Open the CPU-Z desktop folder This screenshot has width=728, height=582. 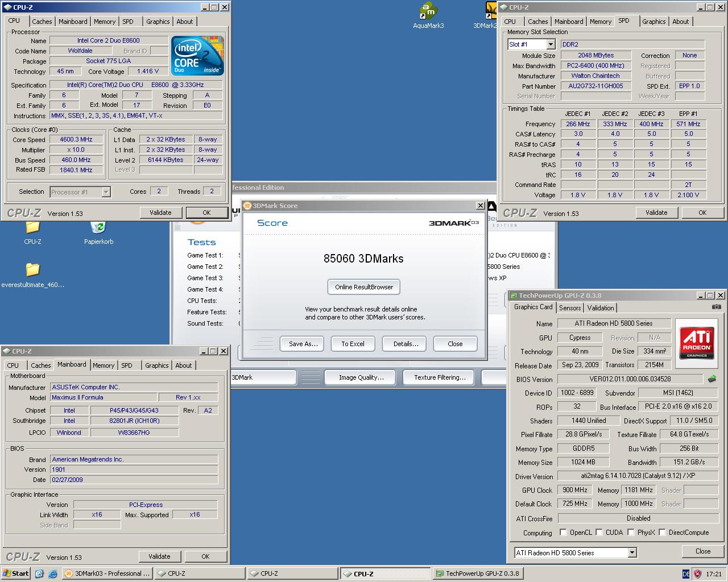[x=32, y=233]
